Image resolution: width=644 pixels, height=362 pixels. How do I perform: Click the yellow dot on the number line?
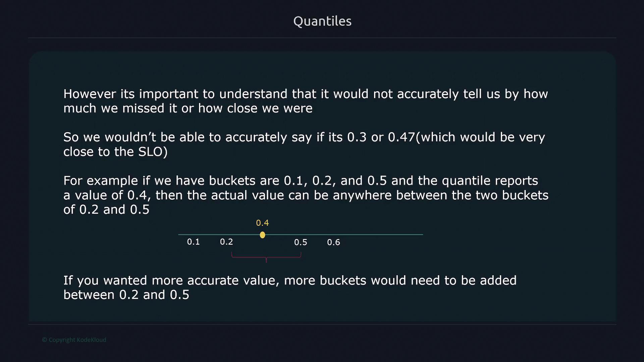[262, 235]
